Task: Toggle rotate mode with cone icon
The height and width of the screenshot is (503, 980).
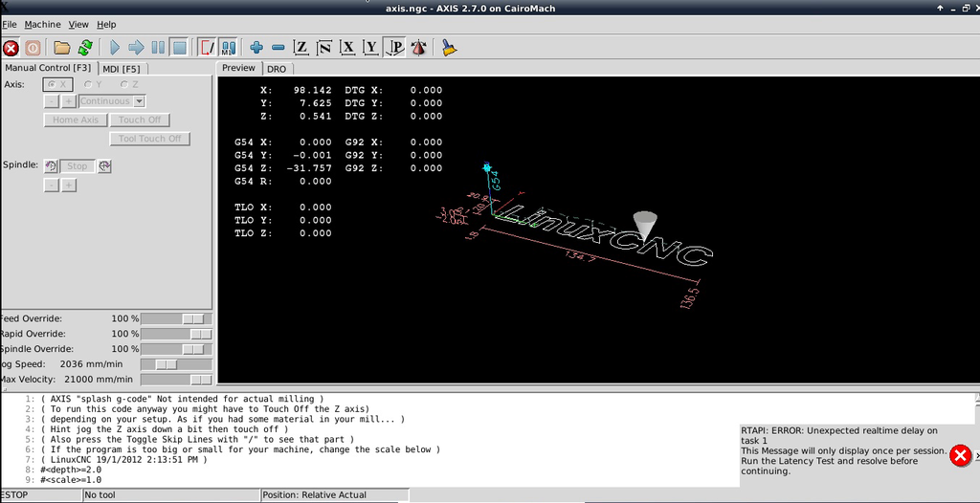Action: coord(418,48)
